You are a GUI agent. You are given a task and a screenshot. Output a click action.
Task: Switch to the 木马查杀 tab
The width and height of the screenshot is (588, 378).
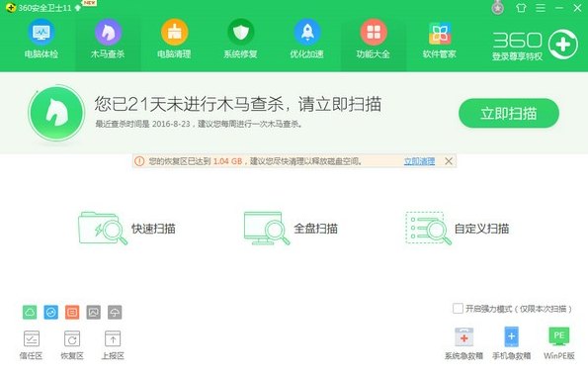click(108, 39)
